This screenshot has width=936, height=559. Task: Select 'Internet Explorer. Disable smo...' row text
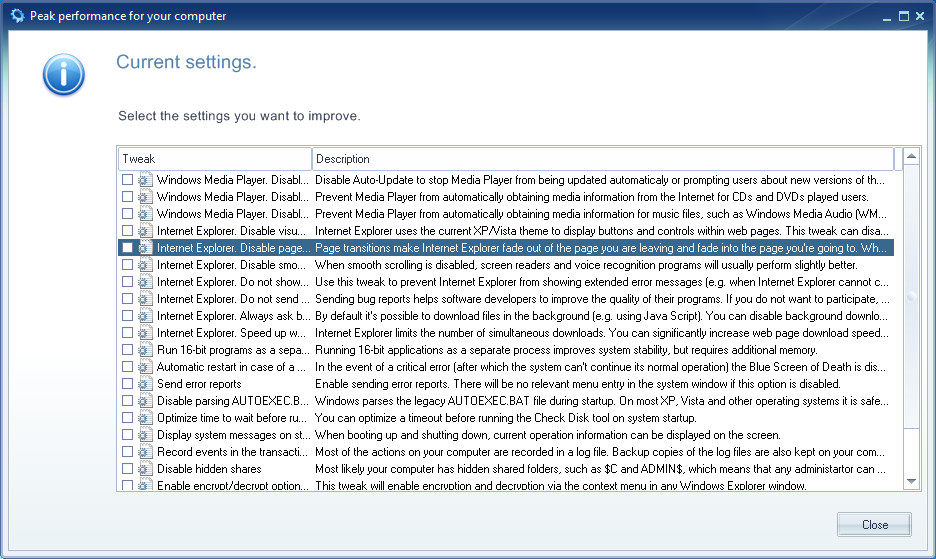231,265
